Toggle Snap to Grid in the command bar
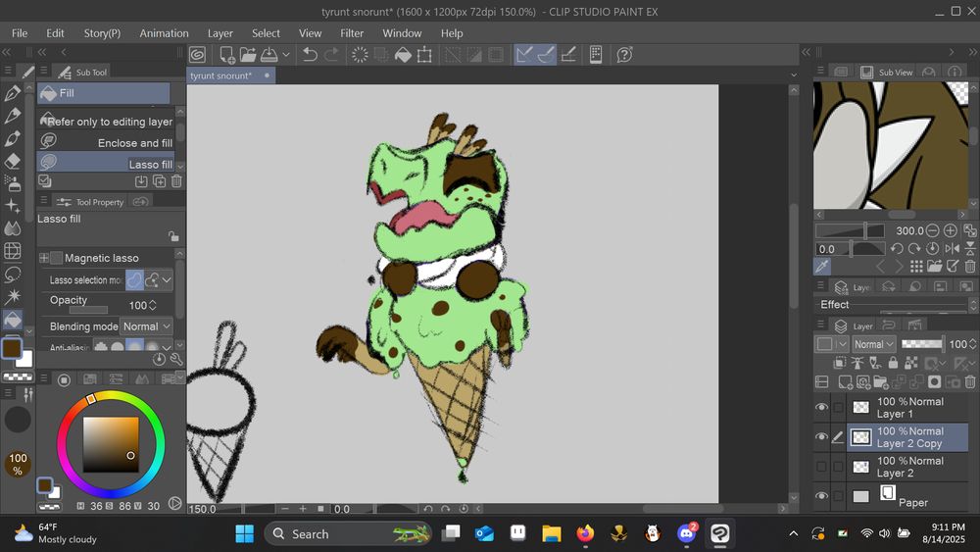980x552 pixels. click(x=568, y=55)
